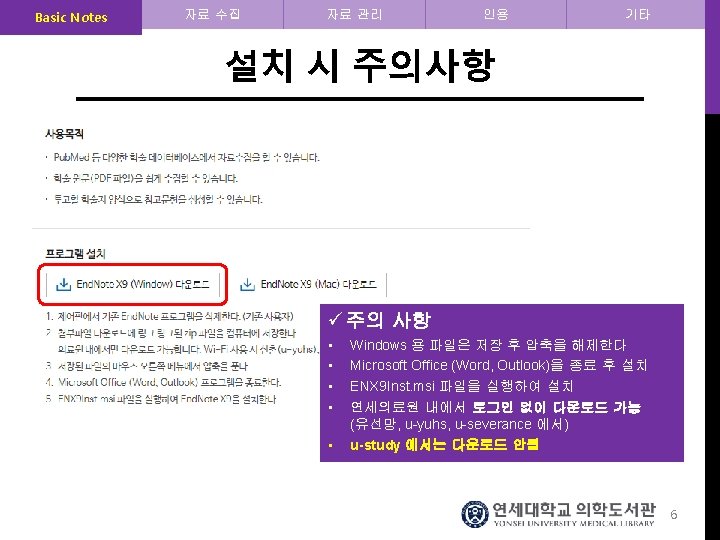
Task: Open the 인용 tab
Action: 496,14
